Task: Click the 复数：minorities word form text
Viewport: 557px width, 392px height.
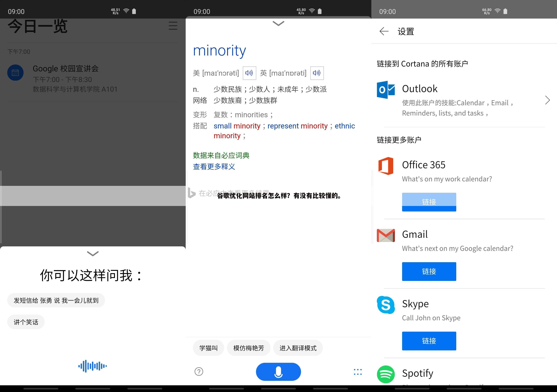Action: point(243,115)
